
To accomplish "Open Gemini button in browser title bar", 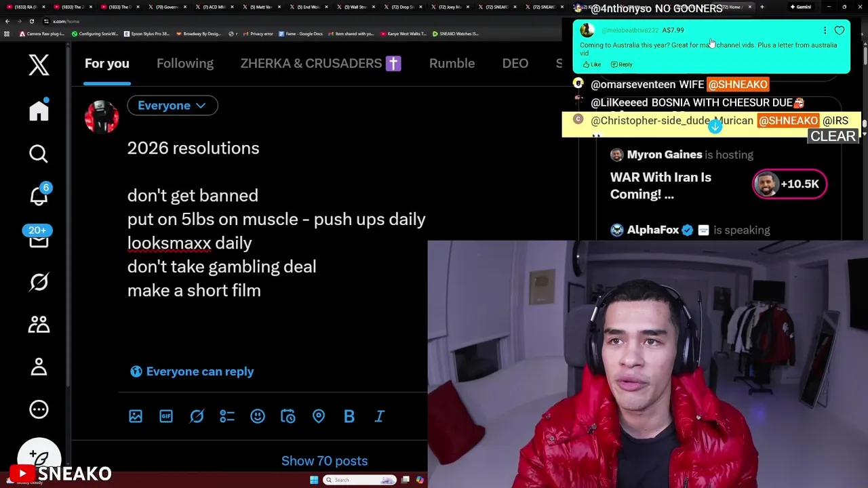I will [x=800, y=7].
